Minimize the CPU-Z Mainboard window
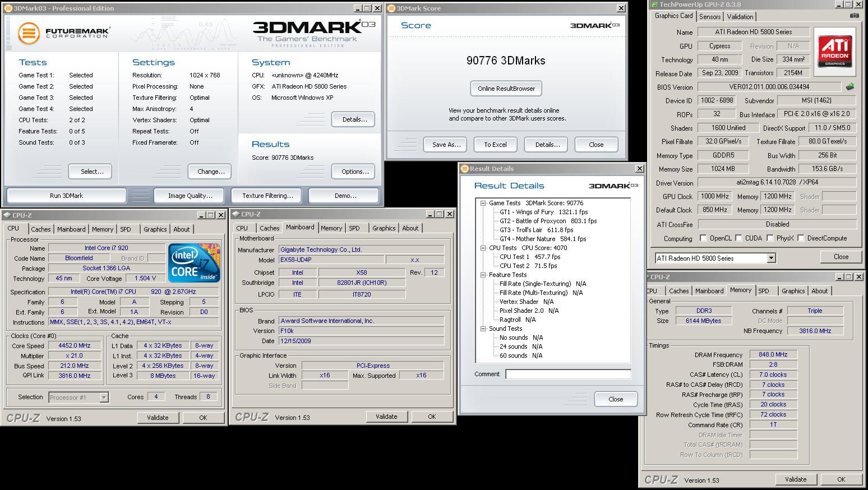Viewport: 868px width, 490px height. click(x=430, y=214)
